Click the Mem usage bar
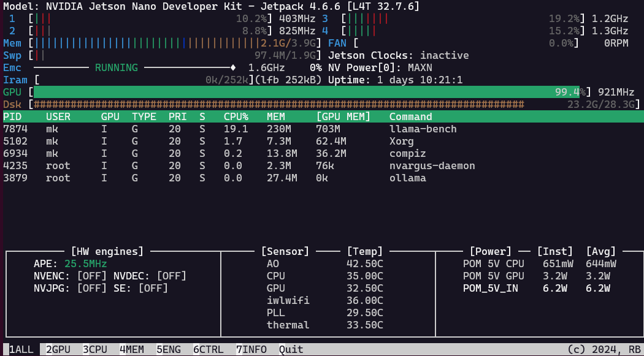This screenshot has height=356, width=644. tap(175, 43)
